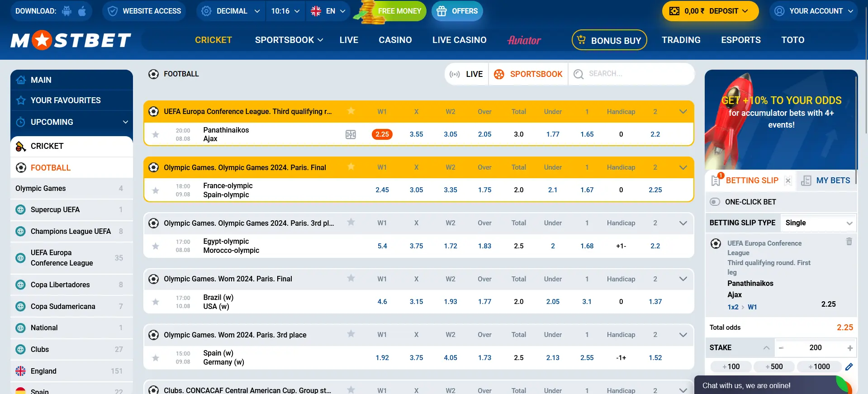Collapse the UEFA Europa Conference League group
The width and height of the screenshot is (868, 394).
683,112
